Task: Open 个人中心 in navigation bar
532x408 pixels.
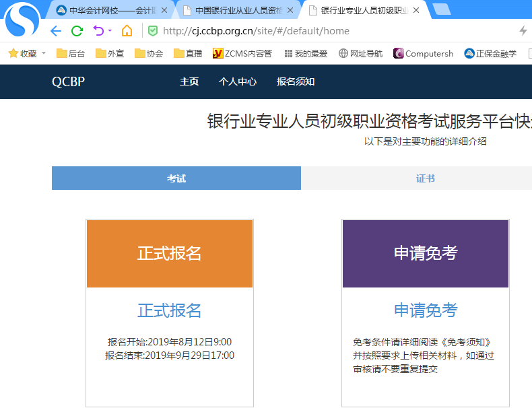Action: 238,81
